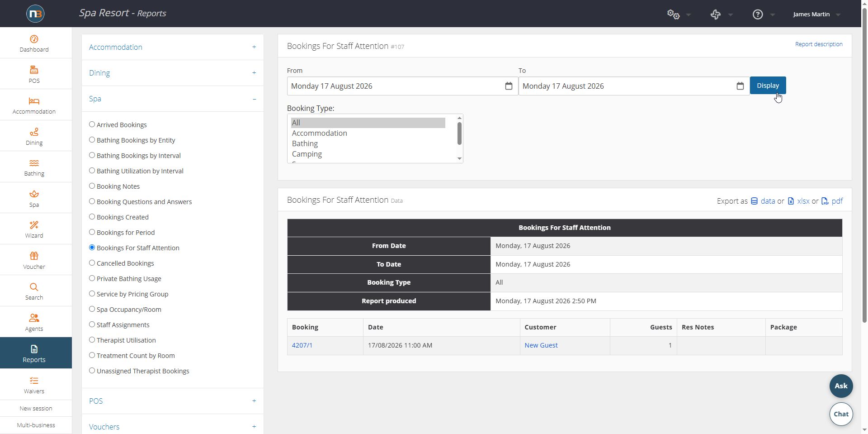
Task: Click New session in the sidebar
Action: pos(36,408)
